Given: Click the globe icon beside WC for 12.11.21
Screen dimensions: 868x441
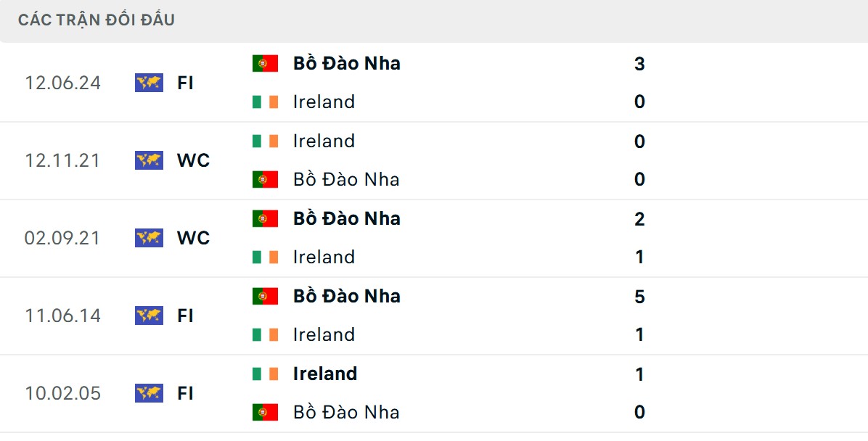Looking at the screenshot, I should tap(148, 160).
